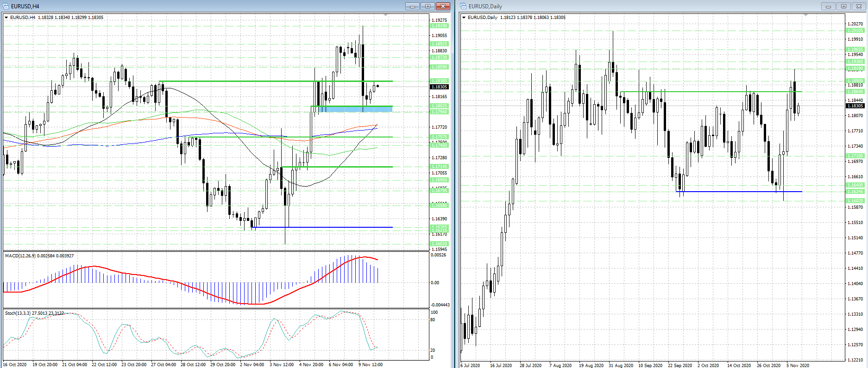Click the "16 Oct 2020" date on H4 time axis
This screenshot has height=368, width=868.
click(x=15, y=365)
